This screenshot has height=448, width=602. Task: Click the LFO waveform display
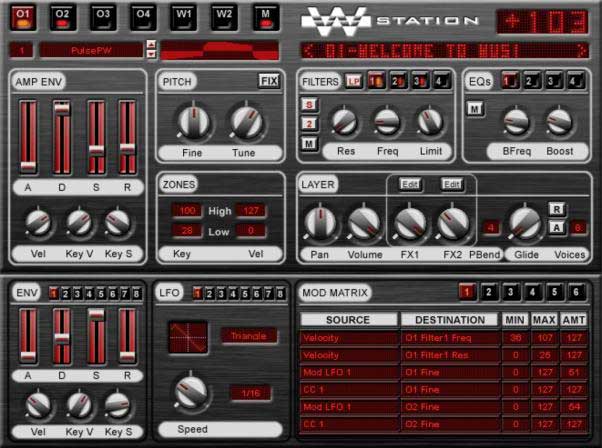[188, 337]
